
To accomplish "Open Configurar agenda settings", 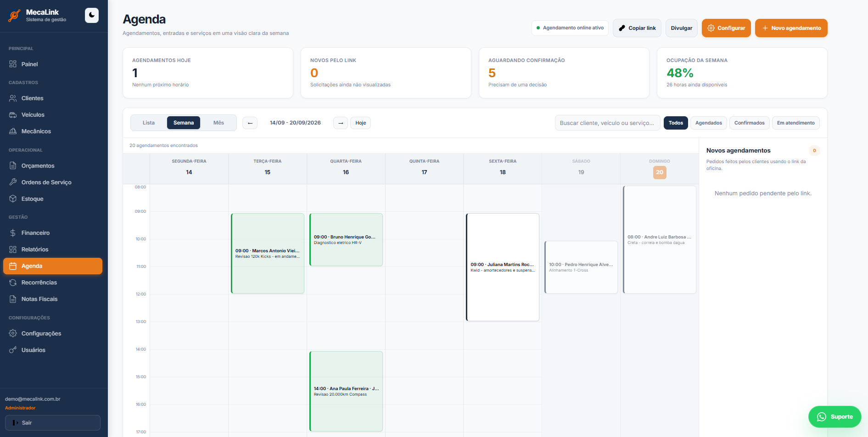I will point(726,28).
